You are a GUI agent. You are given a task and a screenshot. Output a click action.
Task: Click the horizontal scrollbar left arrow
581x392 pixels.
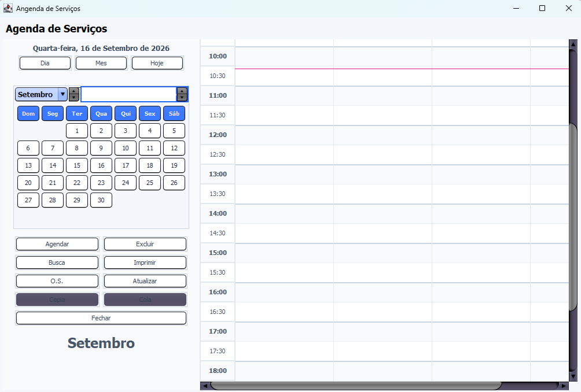click(204, 386)
